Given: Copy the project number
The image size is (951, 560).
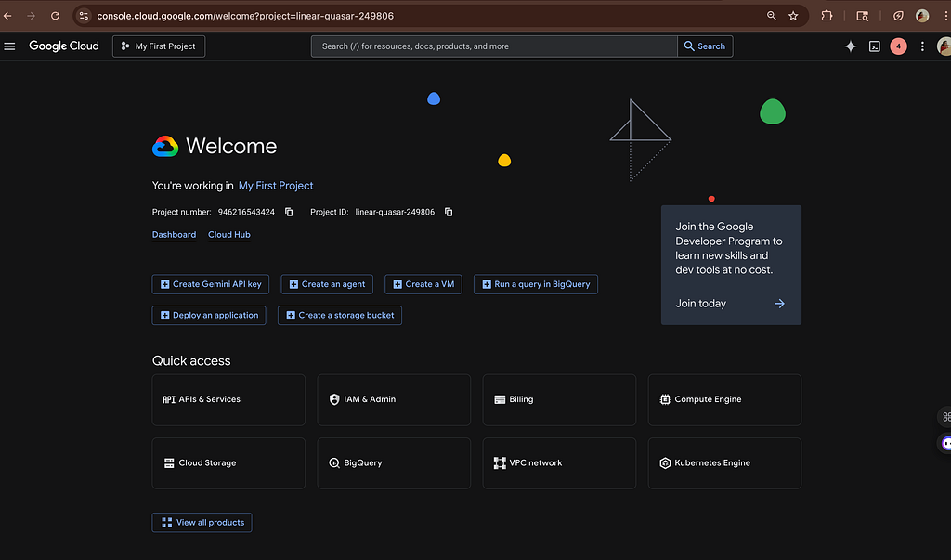Looking at the screenshot, I should (290, 212).
